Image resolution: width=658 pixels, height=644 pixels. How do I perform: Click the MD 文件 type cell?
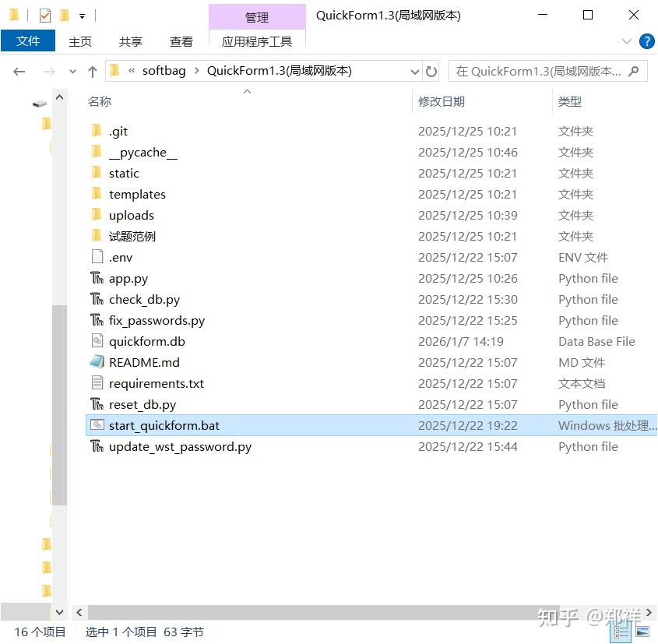point(581,362)
